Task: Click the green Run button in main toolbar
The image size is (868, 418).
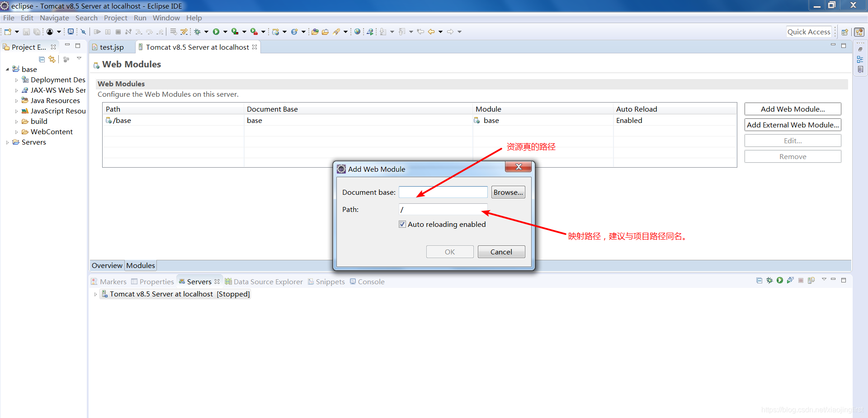Action: pyautogui.click(x=216, y=32)
